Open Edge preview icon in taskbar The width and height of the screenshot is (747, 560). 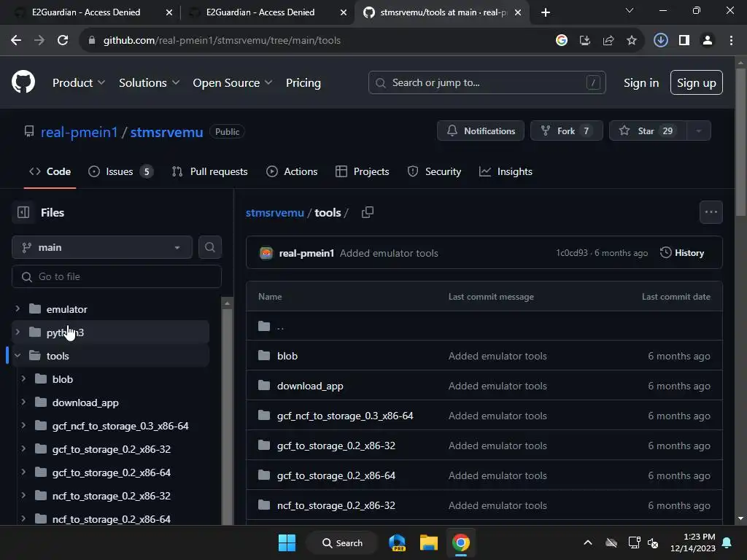click(397, 542)
